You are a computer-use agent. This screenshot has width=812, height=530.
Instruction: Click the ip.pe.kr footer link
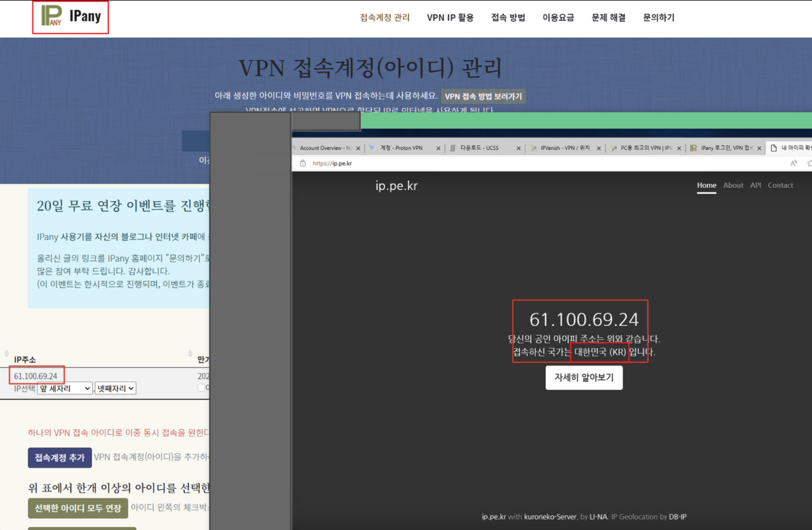tap(493, 517)
